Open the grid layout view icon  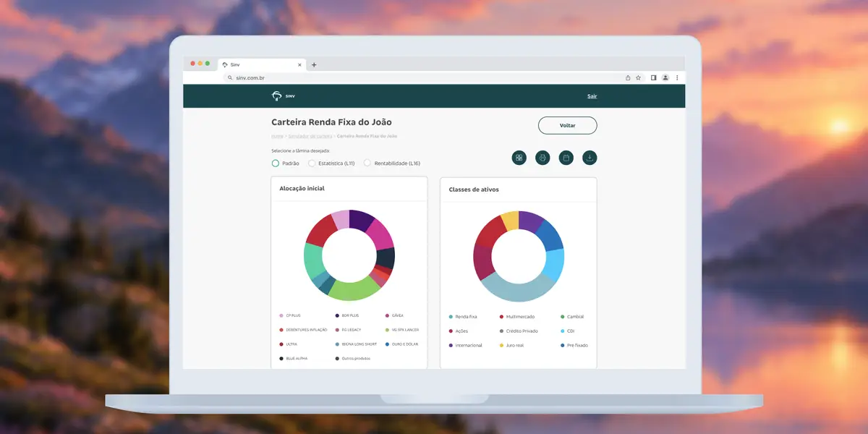[x=519, y=158]
